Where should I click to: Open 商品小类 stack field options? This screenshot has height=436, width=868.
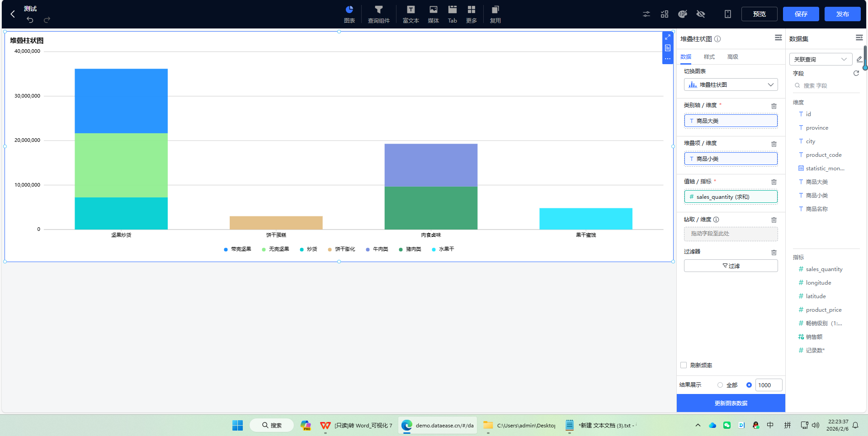coord(731,159)
